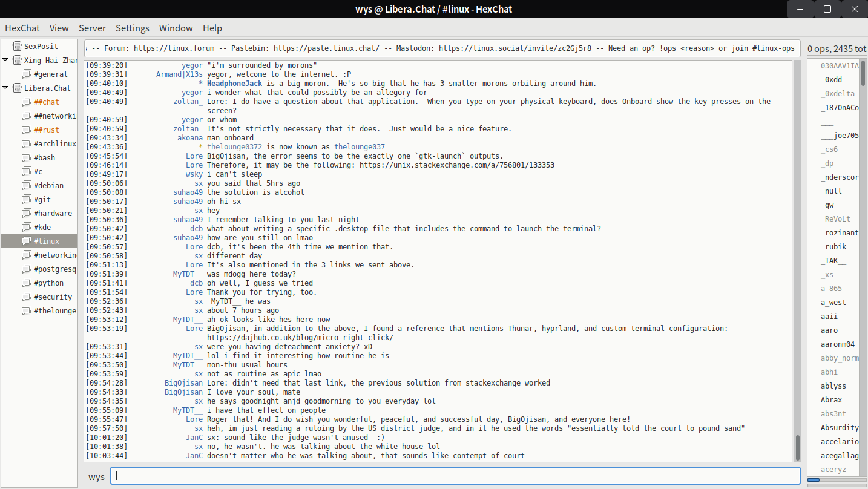The width and height of the screenshot is (868, 489).
Task: Click the chat log vertical scrollbar
Action: pyautogui.click(x=797, y=447)
